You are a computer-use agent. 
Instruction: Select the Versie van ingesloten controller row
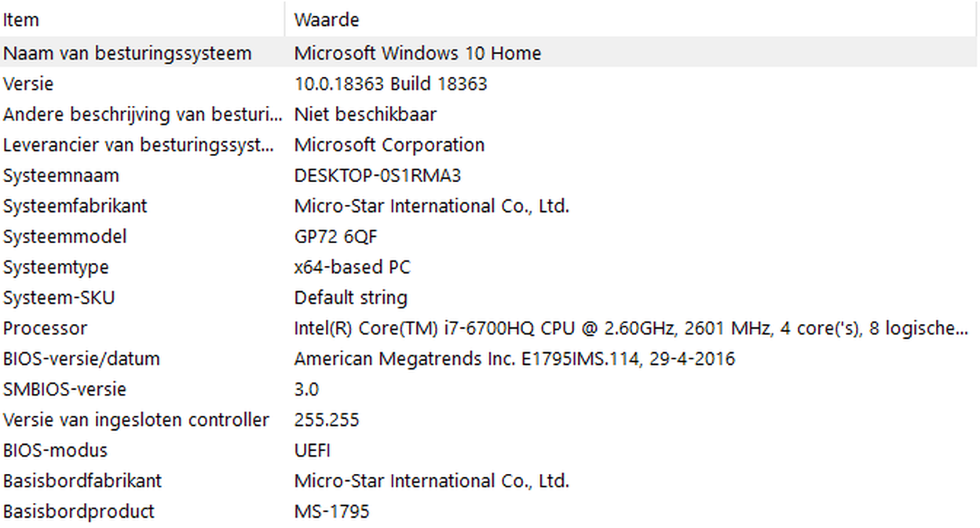488,421
